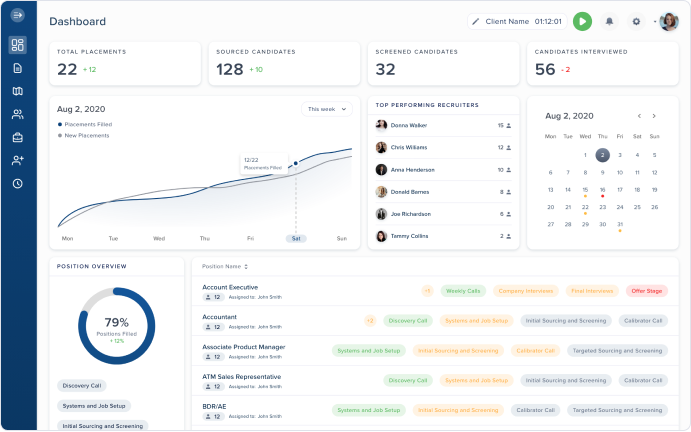Select day 16 in the calendar
The height and width of the screenshot is (432, 691).
(x=602, y=190)
